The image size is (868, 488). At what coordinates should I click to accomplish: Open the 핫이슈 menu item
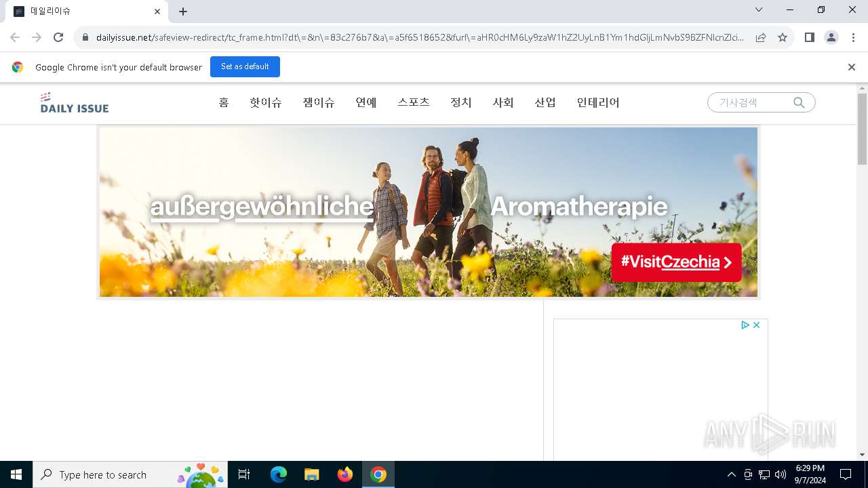coord(266,102)
